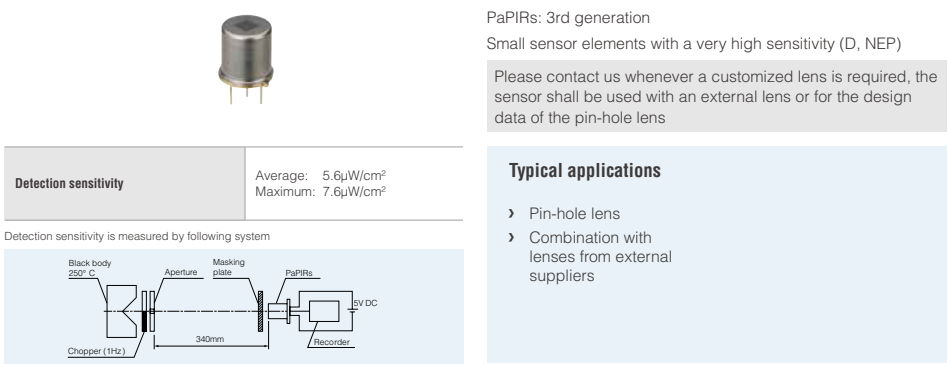Click the PaPIRs: 3rd generation text
950x366 pixels.
tap(568, 18)
